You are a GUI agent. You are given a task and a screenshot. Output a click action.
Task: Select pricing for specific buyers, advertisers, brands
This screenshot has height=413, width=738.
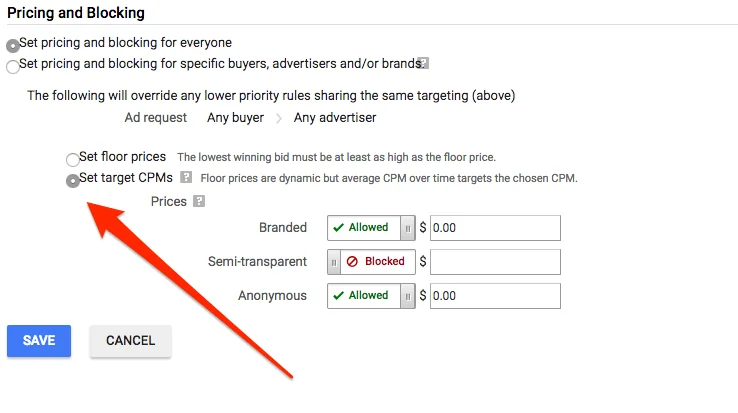coord(12,66)
